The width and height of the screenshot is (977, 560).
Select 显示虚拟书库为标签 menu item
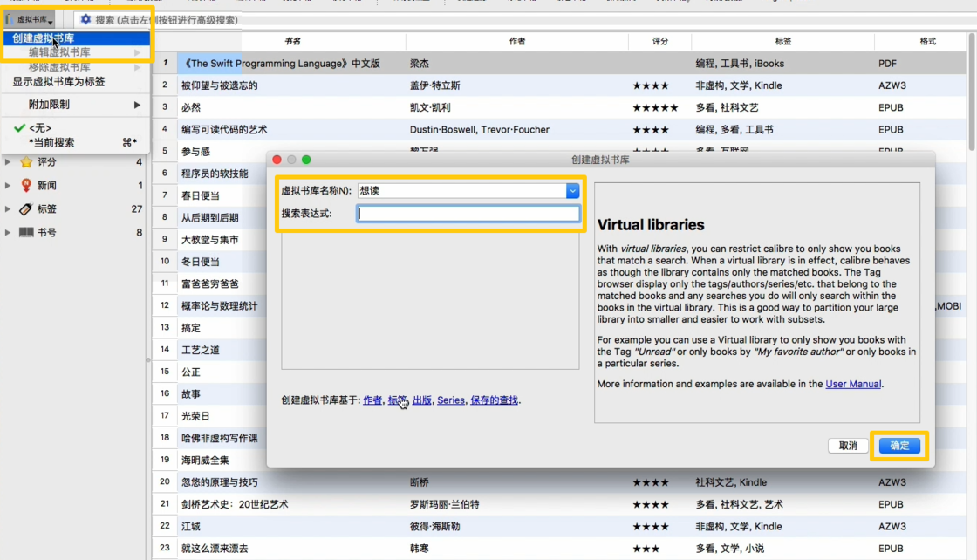[77, 82]
